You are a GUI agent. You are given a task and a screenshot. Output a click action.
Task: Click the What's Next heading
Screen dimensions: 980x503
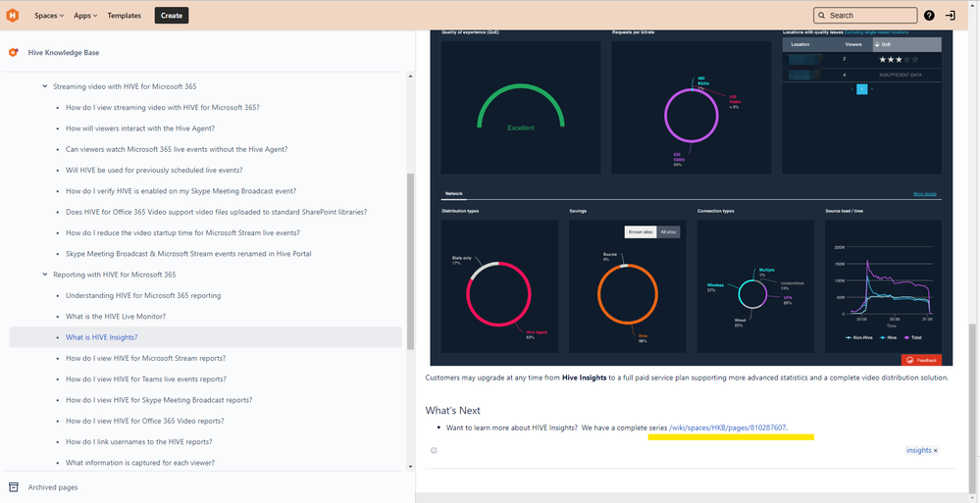(453, 410)
